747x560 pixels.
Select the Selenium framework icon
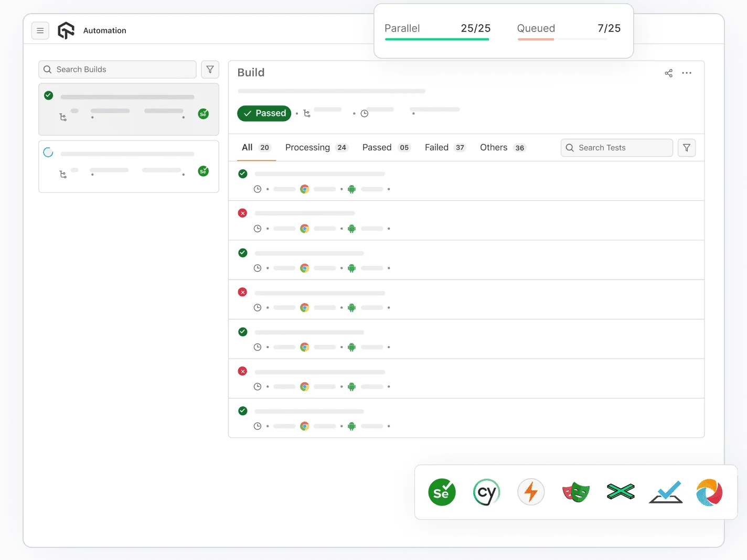click(442, 492)
